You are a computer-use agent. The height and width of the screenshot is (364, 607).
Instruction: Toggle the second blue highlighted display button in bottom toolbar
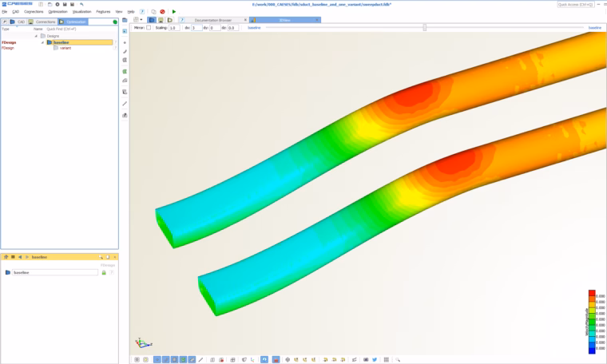(165, 360)
